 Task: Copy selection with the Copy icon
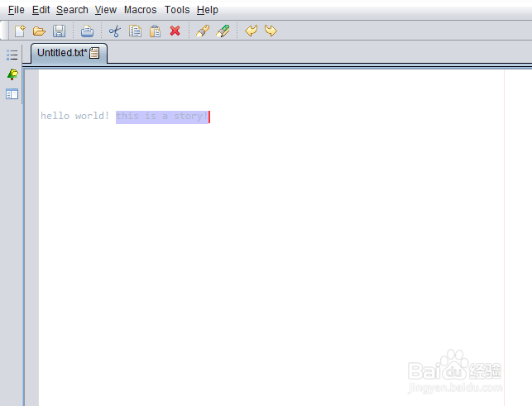135,31
